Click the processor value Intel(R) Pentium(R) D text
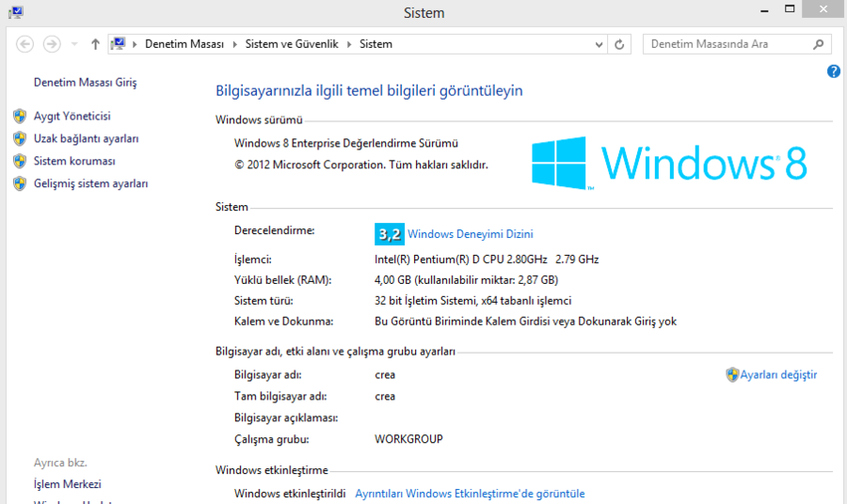847x504 pixels. click(487, 260)
